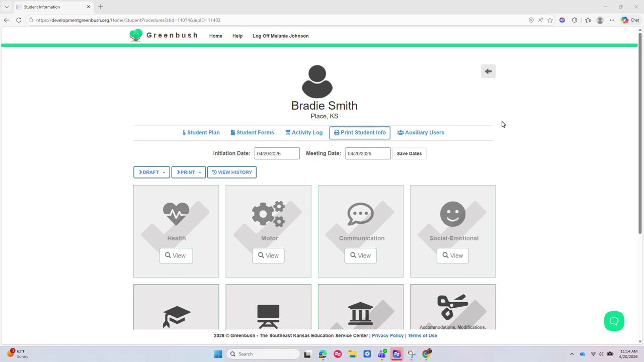The height and width of the screenshot is (362, 644).
Task: Click the Save Dates button
Action: (x=409, y=153)
